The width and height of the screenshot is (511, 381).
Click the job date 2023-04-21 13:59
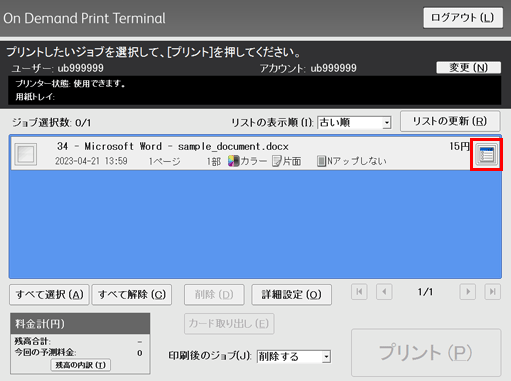[x=91, y=161]
